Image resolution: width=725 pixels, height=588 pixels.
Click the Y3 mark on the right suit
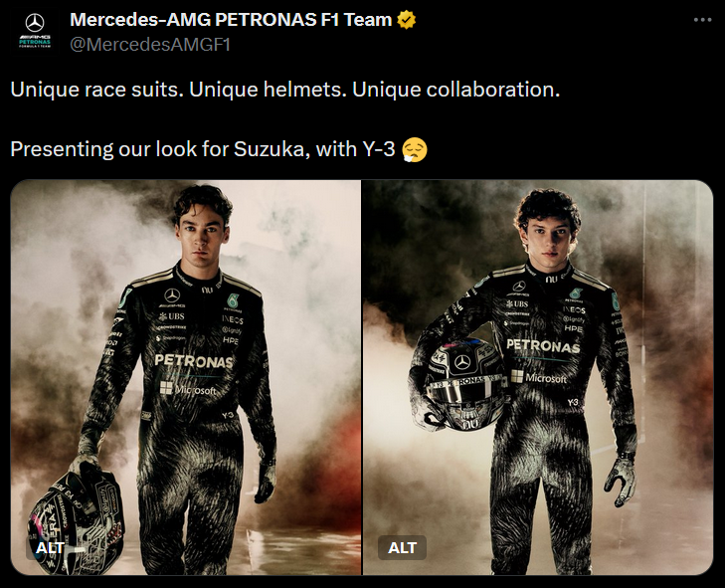click(x=573, y=402)
